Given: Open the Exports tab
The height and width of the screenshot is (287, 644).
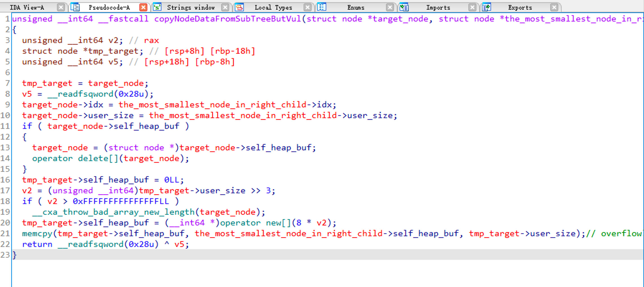Looking at the screenshot, I should pyautogui.click(x=520, y=7).
